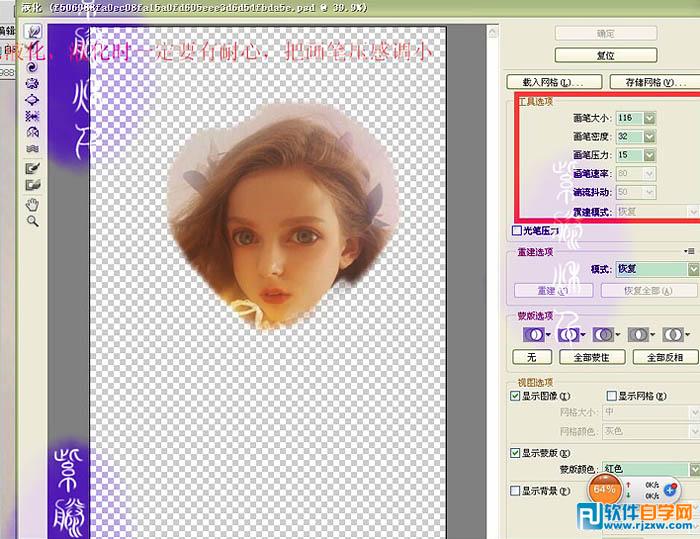This screenshot has height=539, width=700.
Task: Open the 重建选项 panel flyout menu icon
Action: click(x=689, y=251)
